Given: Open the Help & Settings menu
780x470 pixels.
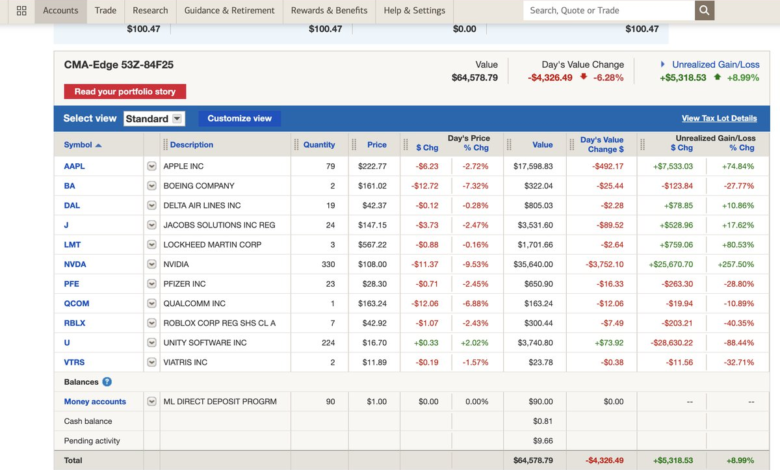Looking at the screenshot, I should tap(414, 10).
